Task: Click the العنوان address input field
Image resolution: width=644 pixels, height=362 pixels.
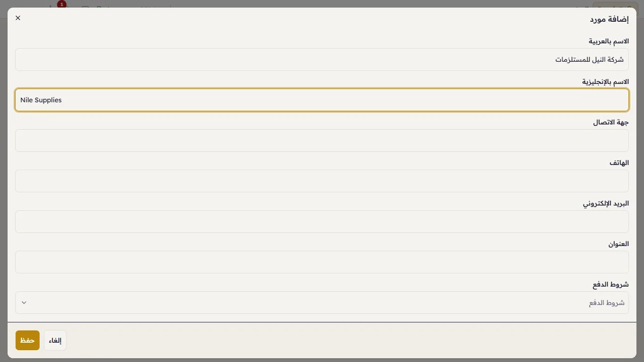Action: [322, 262]
